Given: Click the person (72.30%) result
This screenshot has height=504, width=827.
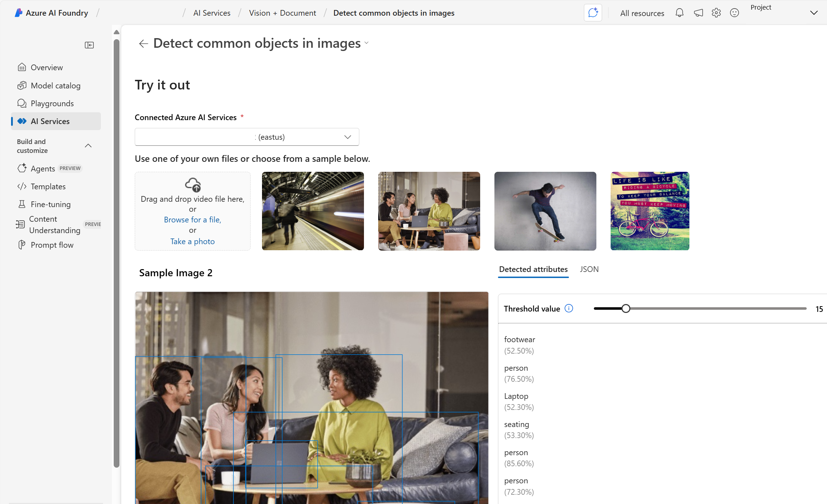Looking at the screenshot, I should [519, 486].
